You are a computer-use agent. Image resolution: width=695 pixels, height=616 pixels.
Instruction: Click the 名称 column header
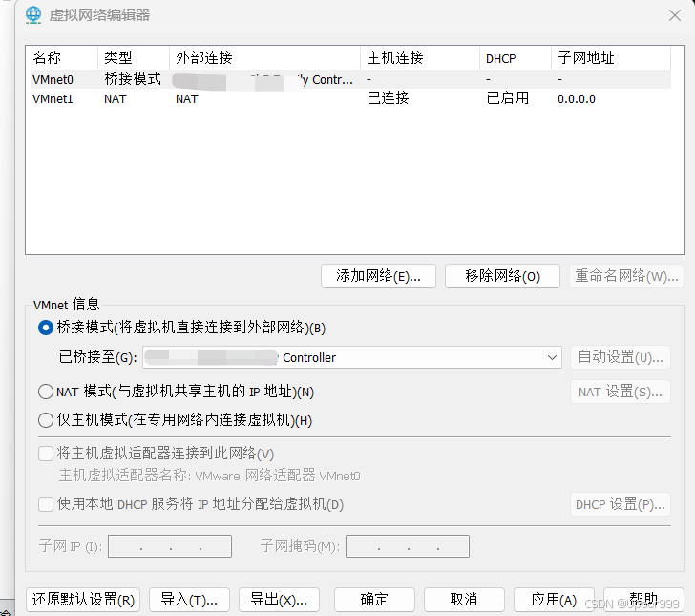point(63,57)
